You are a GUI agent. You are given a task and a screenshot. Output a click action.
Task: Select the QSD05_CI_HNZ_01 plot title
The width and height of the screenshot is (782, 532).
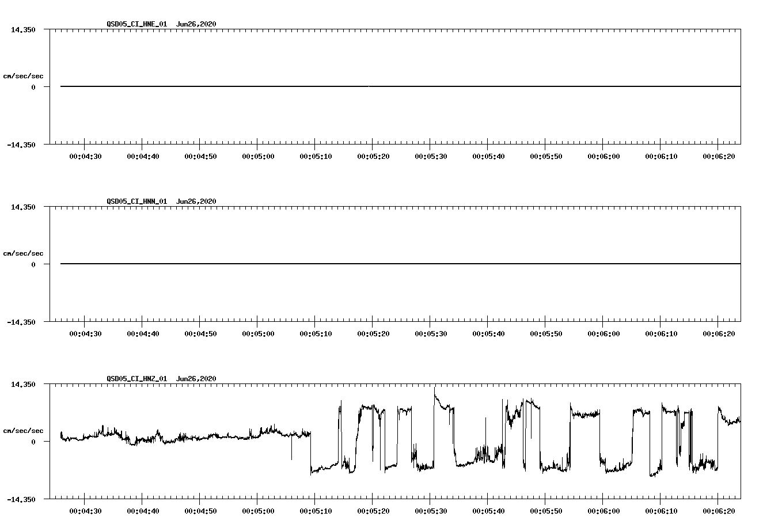coord(137,379)
